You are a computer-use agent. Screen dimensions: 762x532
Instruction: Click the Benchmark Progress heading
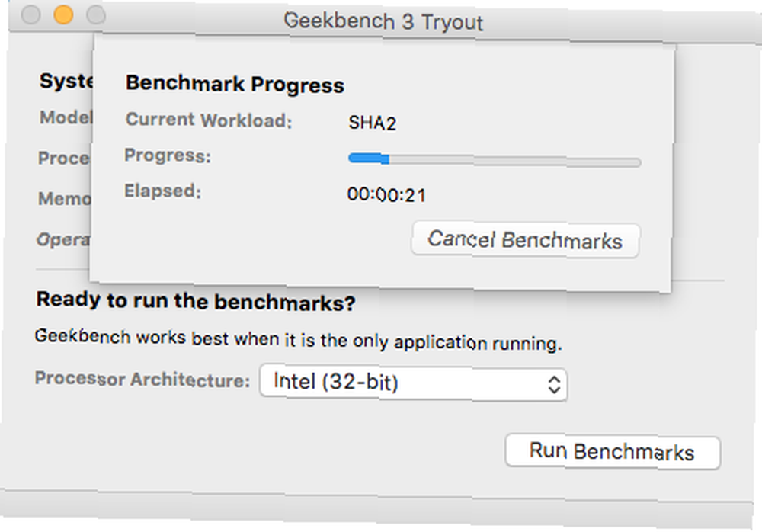tap(235, 84)
